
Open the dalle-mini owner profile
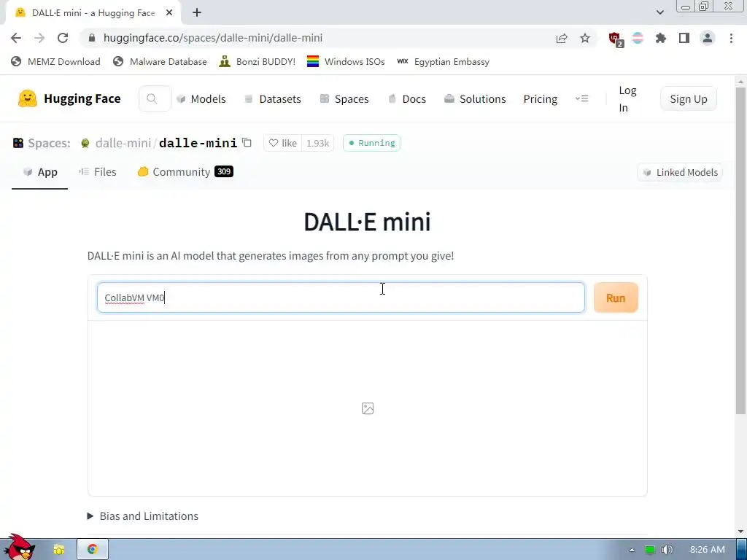tap(123, 143)
